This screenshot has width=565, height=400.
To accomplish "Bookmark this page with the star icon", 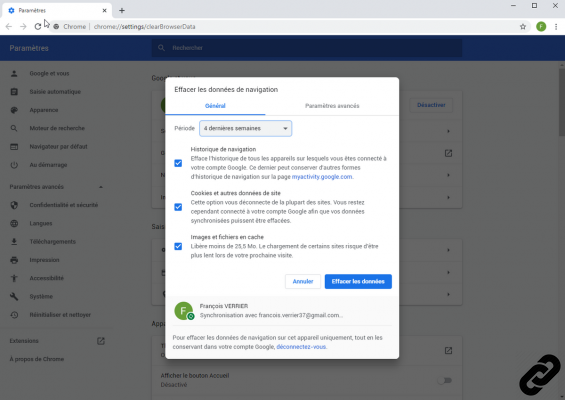I will pyautogui.click(x=523, y=27).
